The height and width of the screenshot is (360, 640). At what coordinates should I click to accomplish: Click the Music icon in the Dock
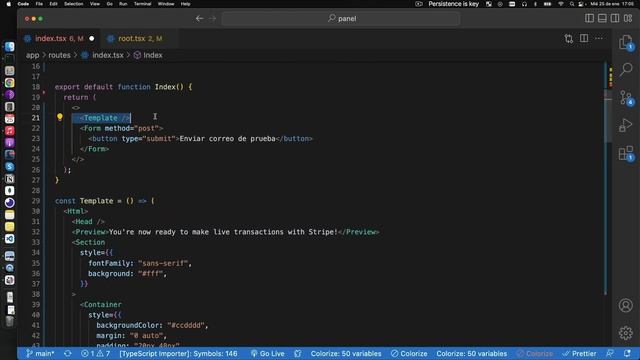click(x=9, y=131)
